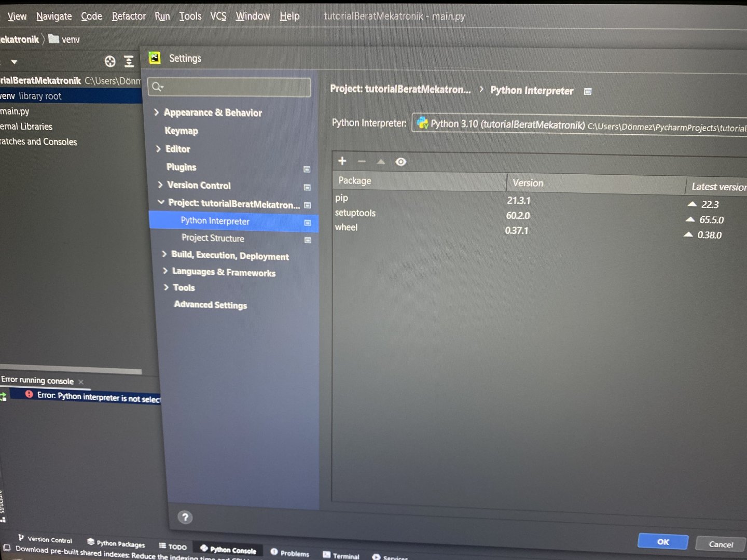Expand the Tools settings section
Screen dimensions: 747x560
coord(166,287)
